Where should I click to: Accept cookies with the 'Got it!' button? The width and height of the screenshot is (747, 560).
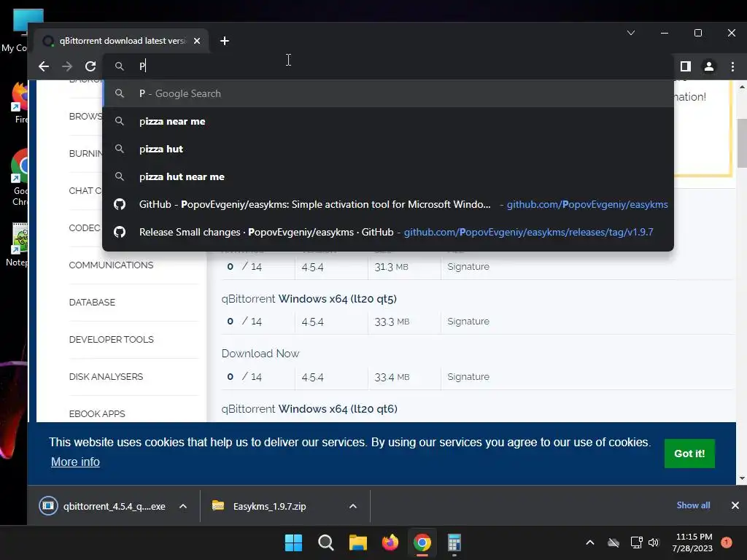[x=689, y=454]
